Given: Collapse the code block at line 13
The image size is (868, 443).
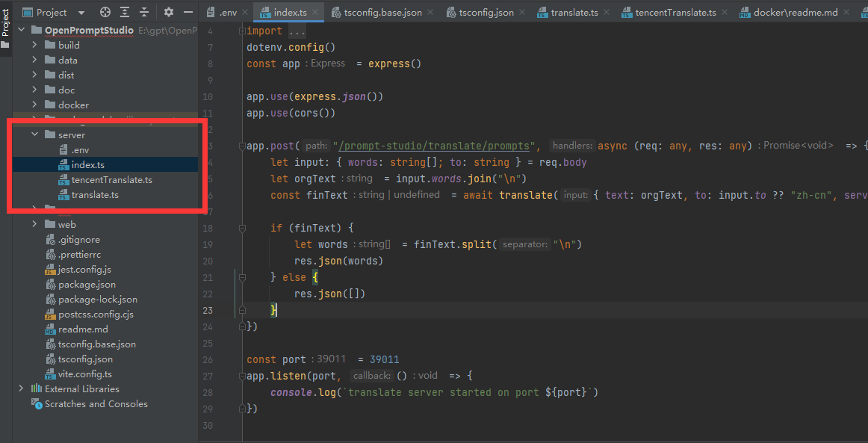Looking at the screenshot, I should 241,145.
